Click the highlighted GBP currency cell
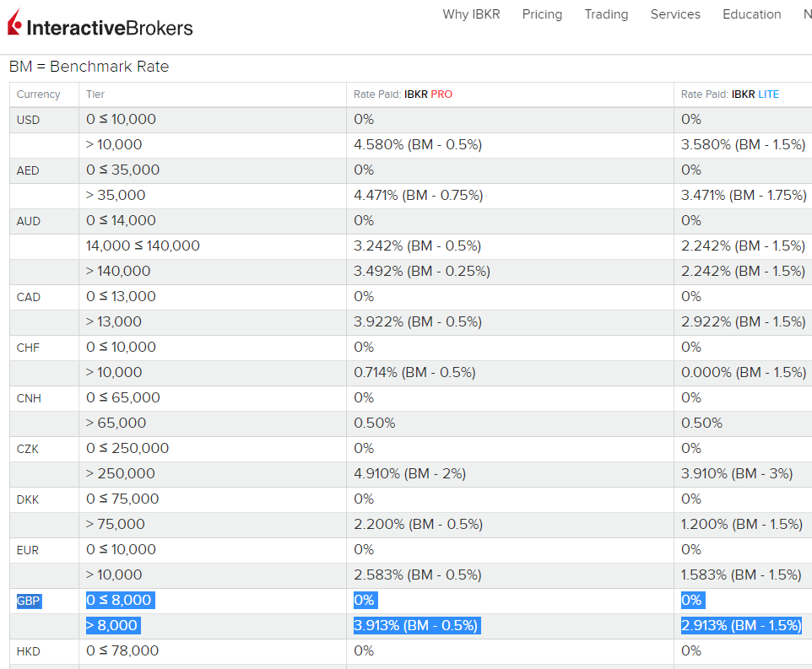Image resolution: width=812 pixels, height=669 pixels. [x=29, y=601]
